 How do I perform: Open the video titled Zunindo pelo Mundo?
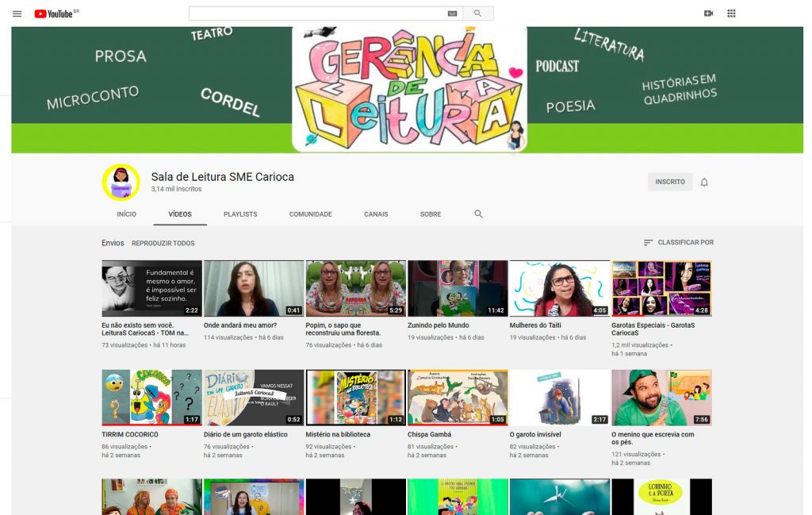pyautogui.click(x=438, y=325)
